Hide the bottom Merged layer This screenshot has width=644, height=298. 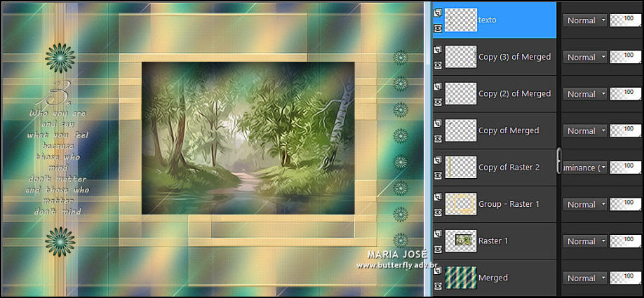click(438, 285)
